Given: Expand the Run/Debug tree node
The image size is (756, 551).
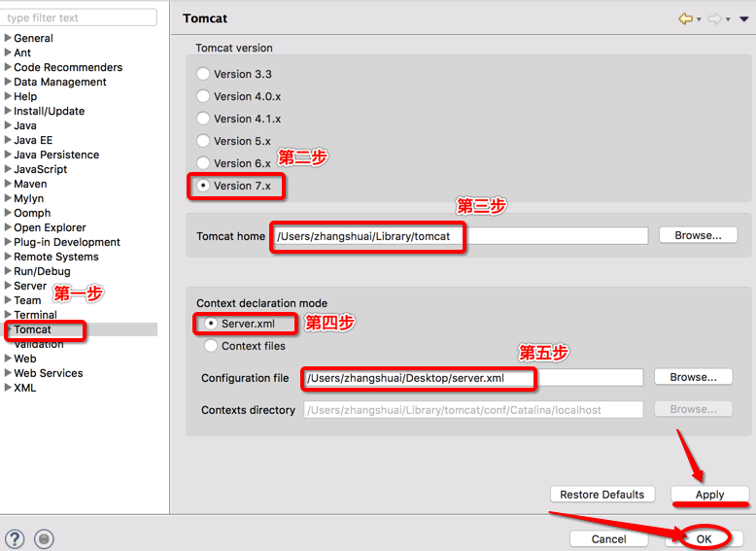Looking at the screenshot, I should click(8, 271).
